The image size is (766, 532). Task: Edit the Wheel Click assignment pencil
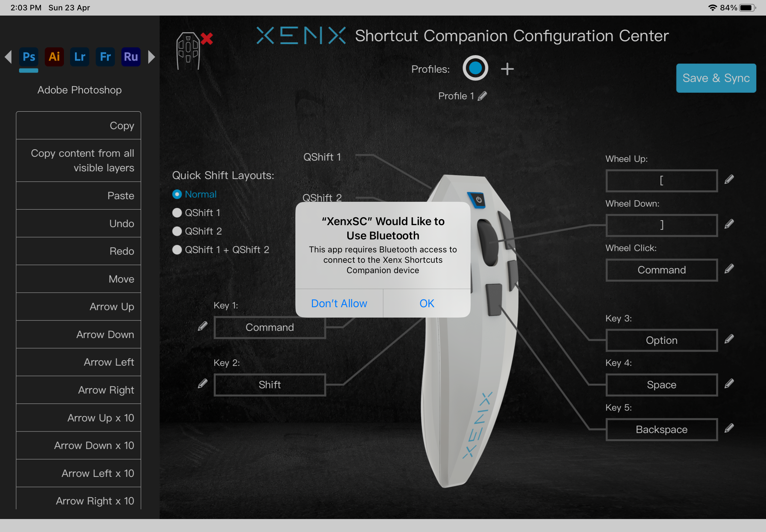[x=729, y=269]
